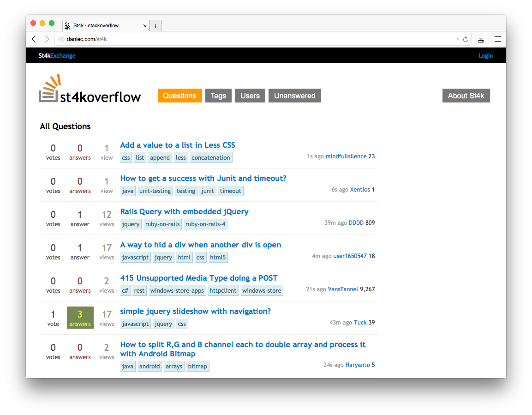
Task: Click the timeout tag on the Junit question
Action: click(x=231, y=191)
